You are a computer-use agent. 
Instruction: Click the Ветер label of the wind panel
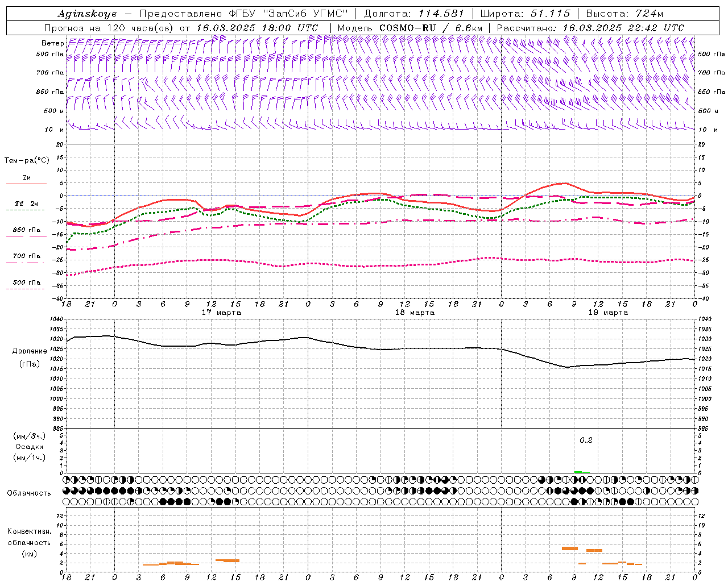pos(53,43)
